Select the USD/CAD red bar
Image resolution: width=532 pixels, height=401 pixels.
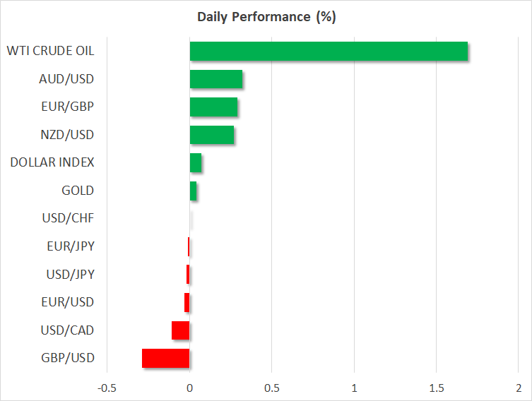(181, 330)
